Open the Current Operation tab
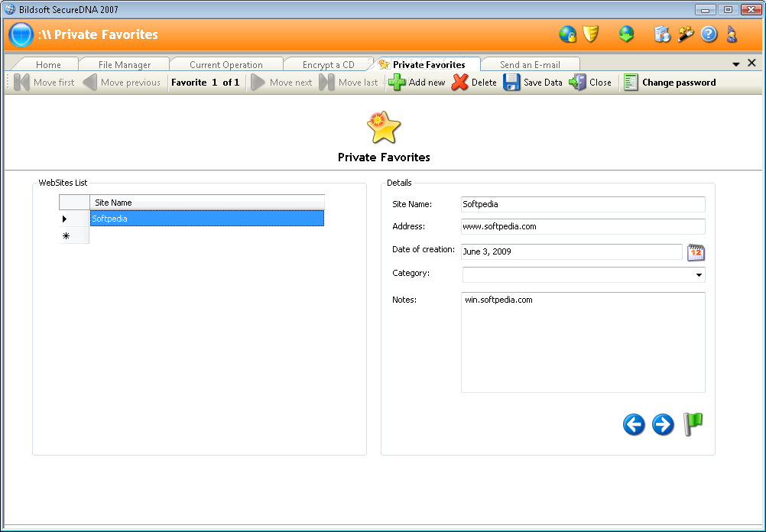The image size is (766, 532). click(x=226, y=64)
